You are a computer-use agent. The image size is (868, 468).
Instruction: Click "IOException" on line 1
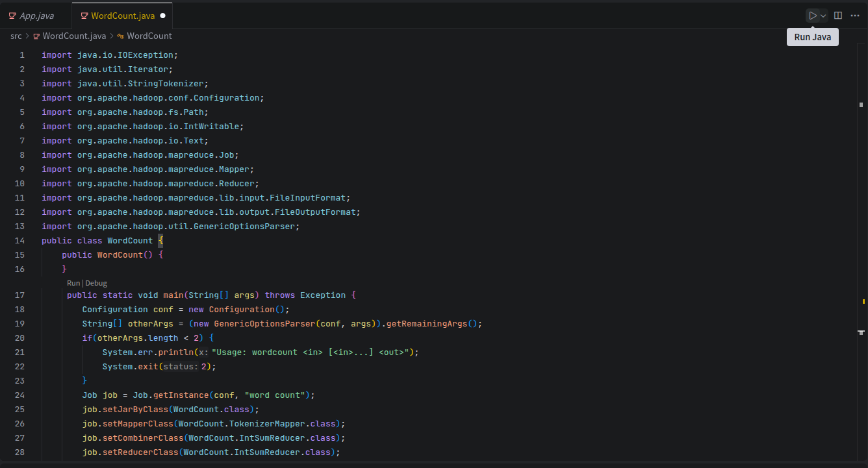click(x=145, y=55)
